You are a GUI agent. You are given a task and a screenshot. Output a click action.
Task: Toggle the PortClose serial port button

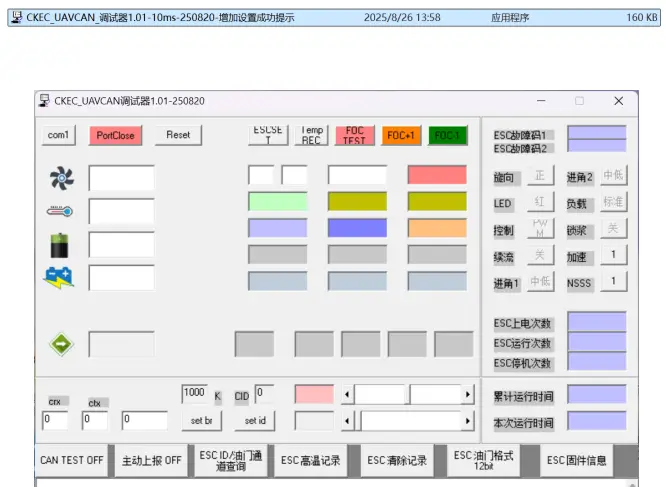(115, 135)
